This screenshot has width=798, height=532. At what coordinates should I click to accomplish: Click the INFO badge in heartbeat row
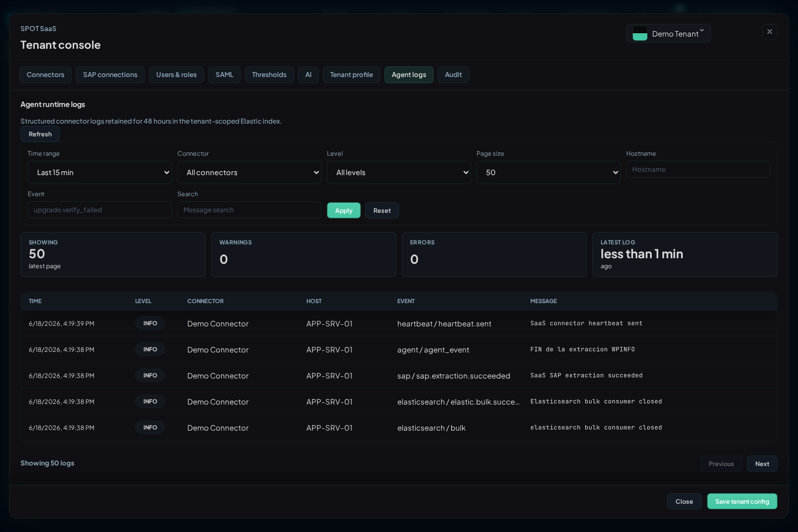[x=150, y=323]
